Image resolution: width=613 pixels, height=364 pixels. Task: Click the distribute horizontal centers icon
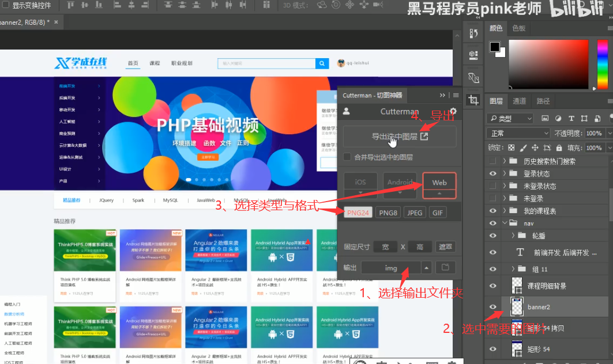click(229, 5)
